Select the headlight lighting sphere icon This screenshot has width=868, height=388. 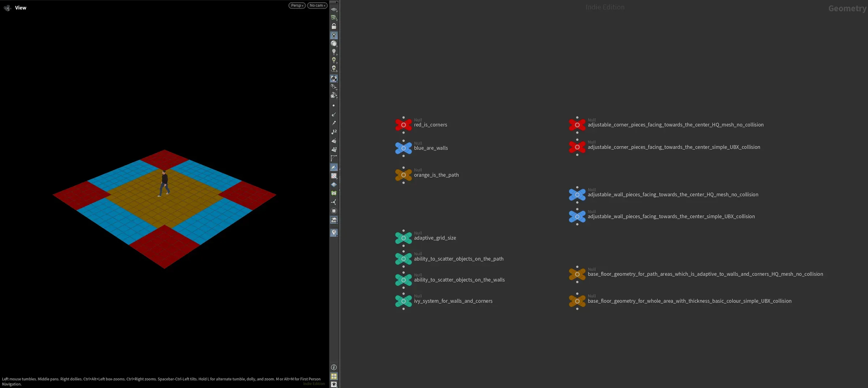tap(334, 43)
